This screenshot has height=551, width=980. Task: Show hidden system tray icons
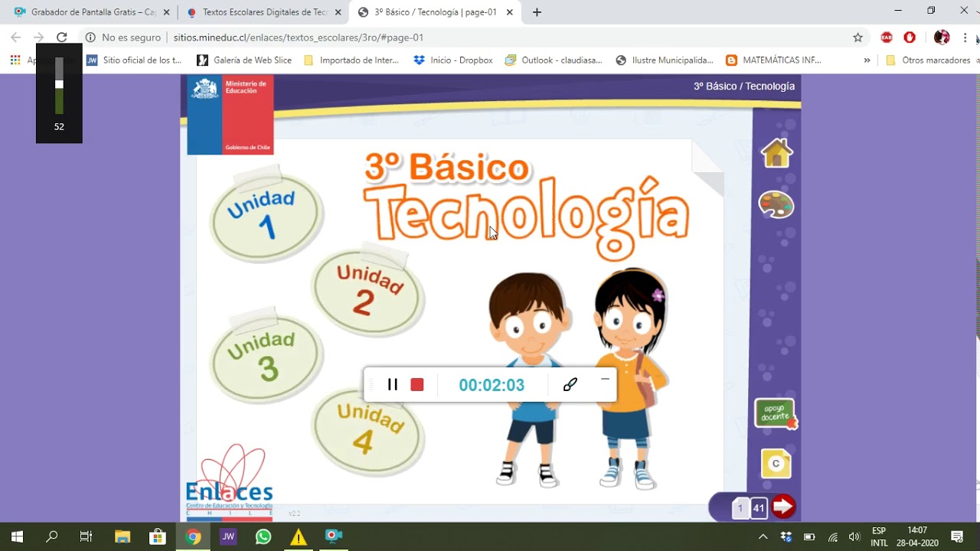tap(763, 536)
